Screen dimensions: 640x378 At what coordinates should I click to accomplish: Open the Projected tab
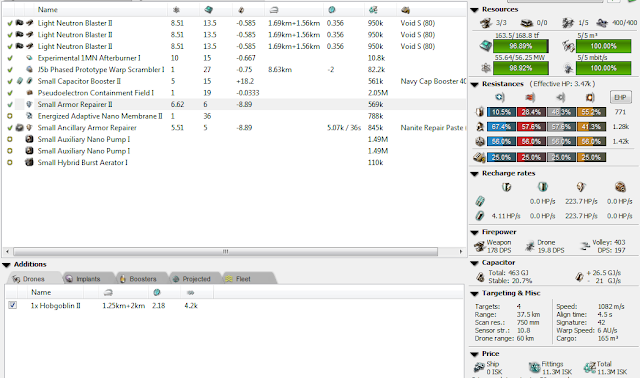[x=196, y=279]
